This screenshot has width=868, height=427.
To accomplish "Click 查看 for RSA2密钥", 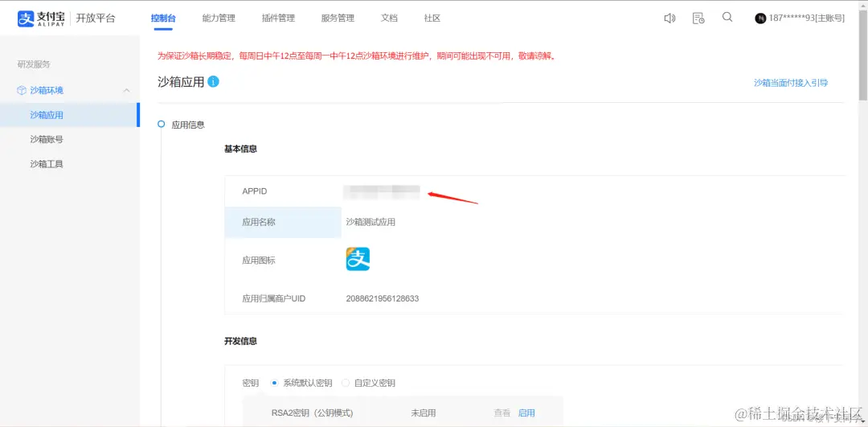I will (502, 413).
